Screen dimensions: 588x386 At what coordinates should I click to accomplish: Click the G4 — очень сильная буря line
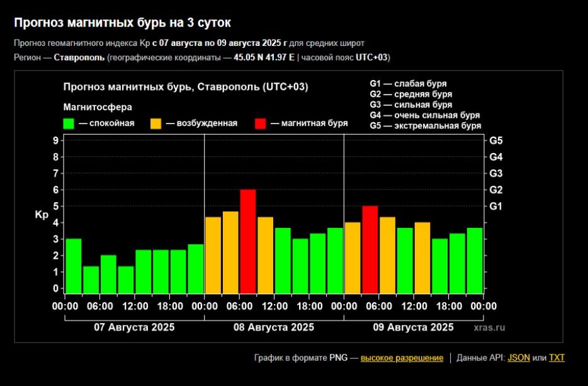click(425, 115)
